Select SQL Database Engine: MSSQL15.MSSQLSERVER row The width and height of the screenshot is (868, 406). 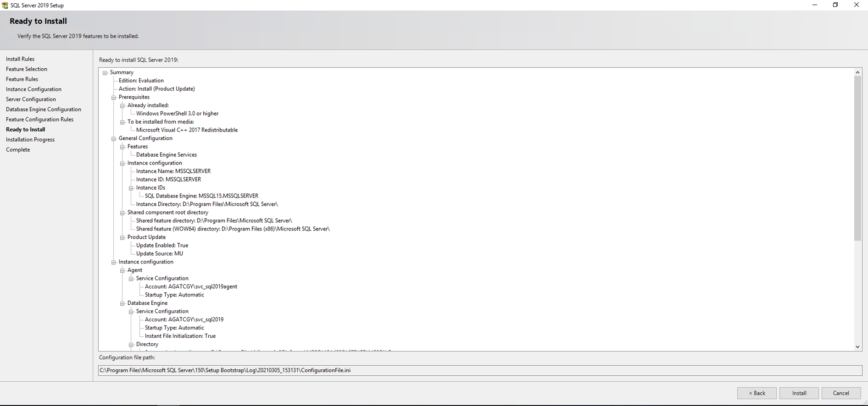click(x=201, y=196)
